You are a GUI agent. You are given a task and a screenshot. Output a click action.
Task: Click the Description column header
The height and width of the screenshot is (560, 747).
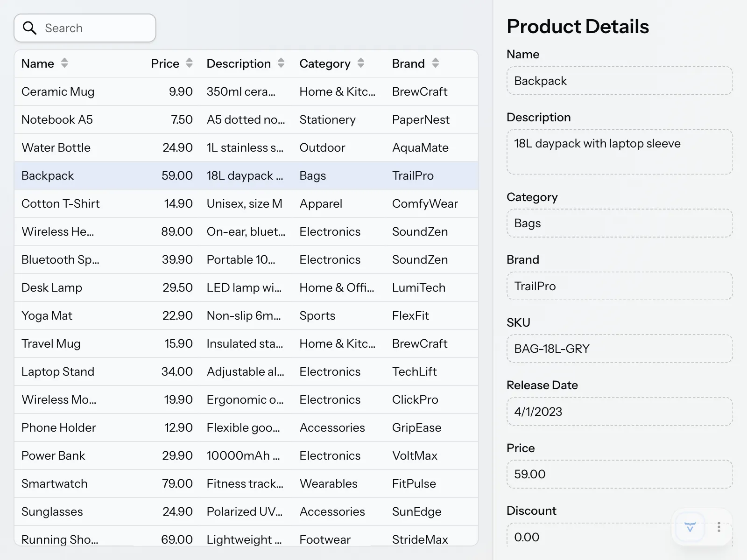tap(246, 63)
